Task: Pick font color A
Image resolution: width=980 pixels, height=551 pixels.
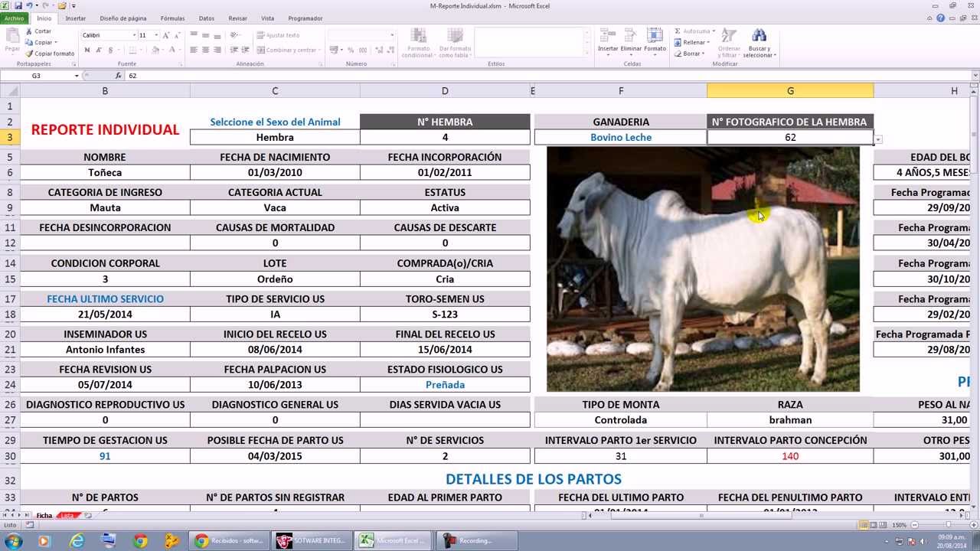Action: (x=173, y=50)
